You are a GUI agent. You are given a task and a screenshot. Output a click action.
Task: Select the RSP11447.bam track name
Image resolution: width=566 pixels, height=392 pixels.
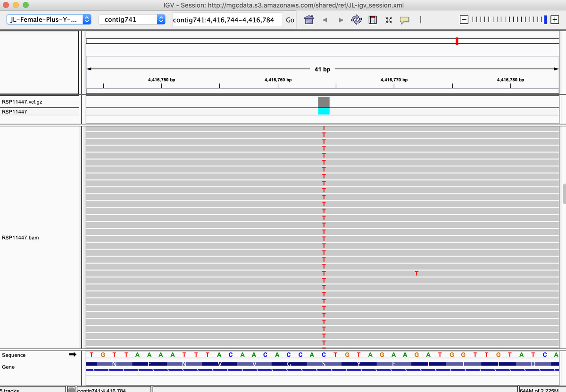click(20, 237)
